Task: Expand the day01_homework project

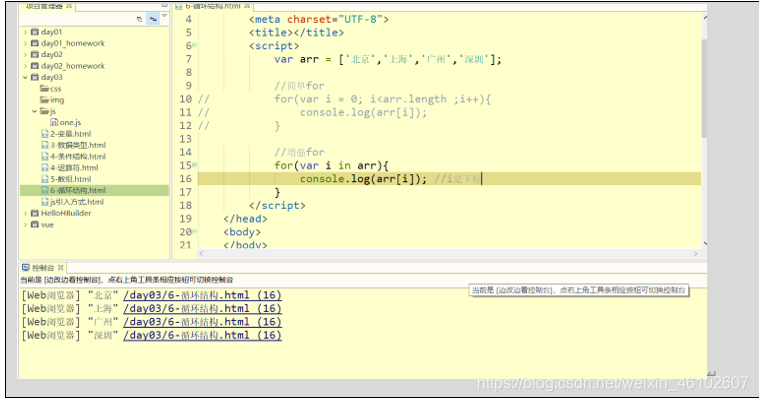Action: pyautogui.click(x=25, y=43)
